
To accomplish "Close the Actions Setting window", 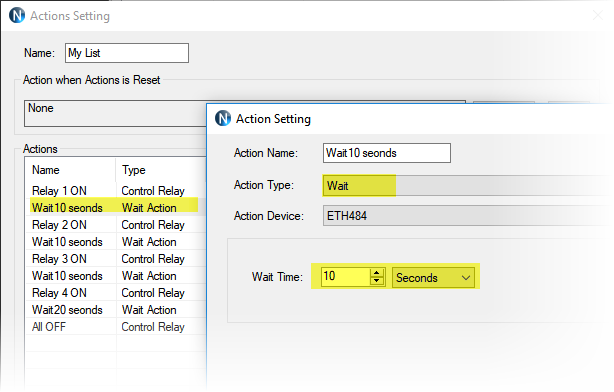I will (x=598, y=15).
